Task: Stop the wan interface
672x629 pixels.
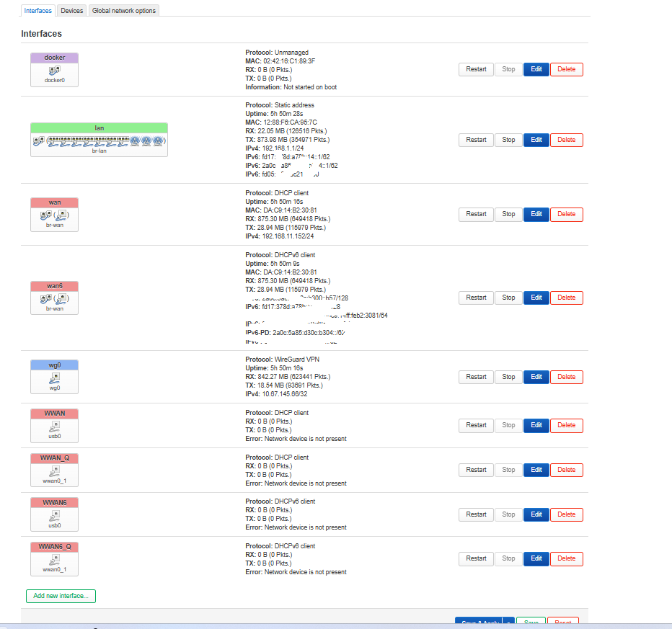Action: point(508,214)
